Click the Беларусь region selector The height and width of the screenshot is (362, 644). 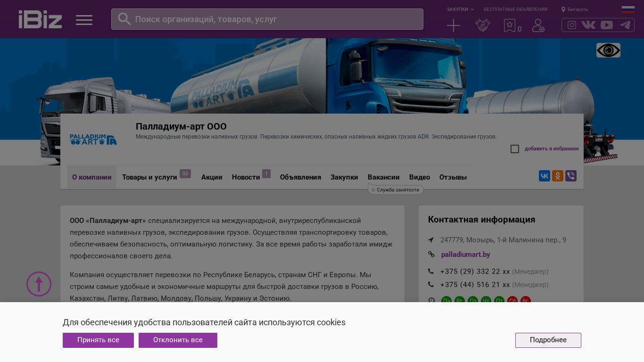coord(578,9)
